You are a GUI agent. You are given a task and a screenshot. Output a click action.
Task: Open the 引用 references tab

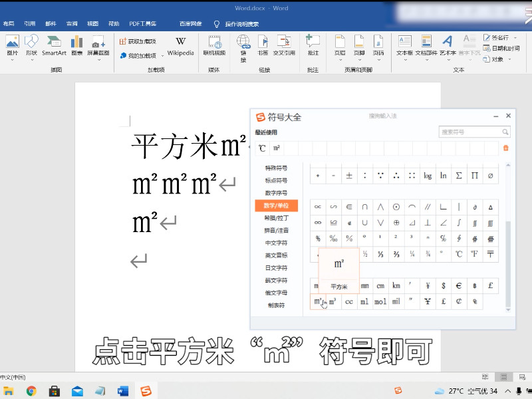click(30, 24)
